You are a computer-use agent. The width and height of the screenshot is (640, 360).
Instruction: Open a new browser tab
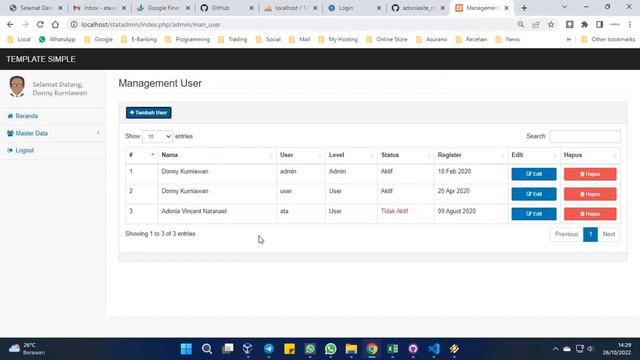tap(524, 8)
